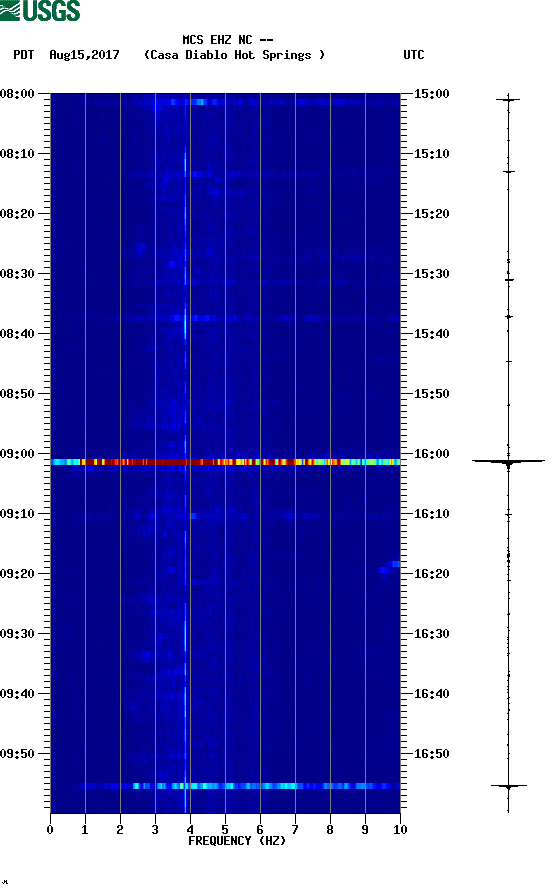Click the 15:00 UTC time label
Image resolution: width=552 pixels, height=893 pixels.
click(431, 93)
